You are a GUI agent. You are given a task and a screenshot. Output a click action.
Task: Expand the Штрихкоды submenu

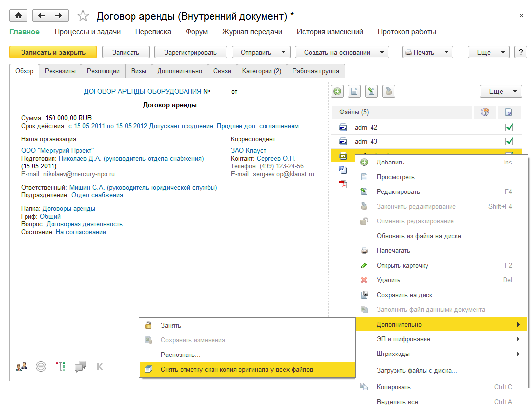[x=441, y=354]
